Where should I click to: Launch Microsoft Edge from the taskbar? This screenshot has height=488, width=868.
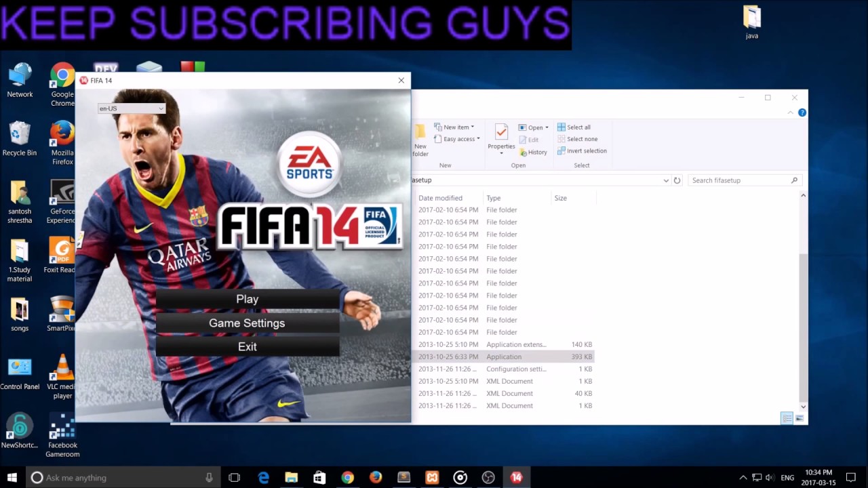pos(264,477)
